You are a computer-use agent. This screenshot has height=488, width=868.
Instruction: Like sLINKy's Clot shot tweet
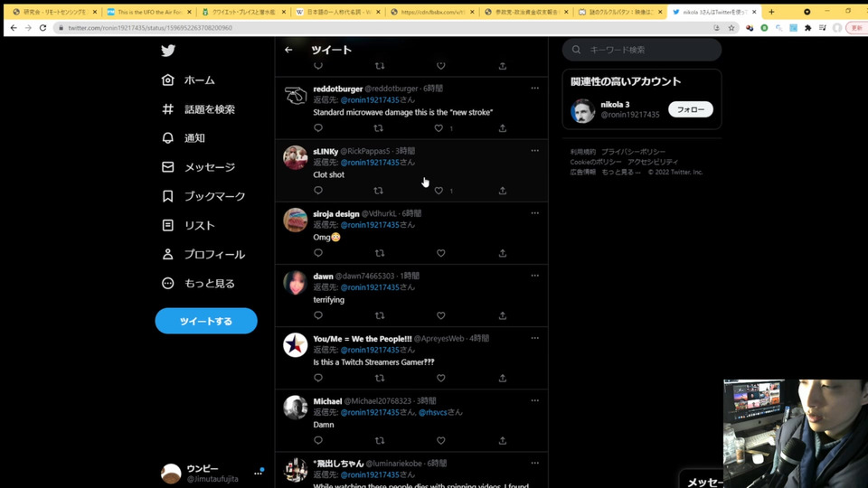(x=439, y=191)
